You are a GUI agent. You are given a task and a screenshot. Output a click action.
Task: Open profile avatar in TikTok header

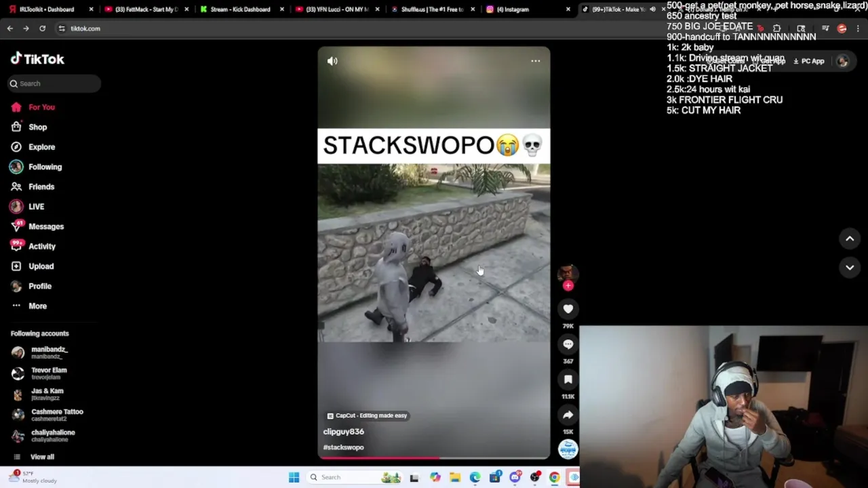[x=842, y=62]
